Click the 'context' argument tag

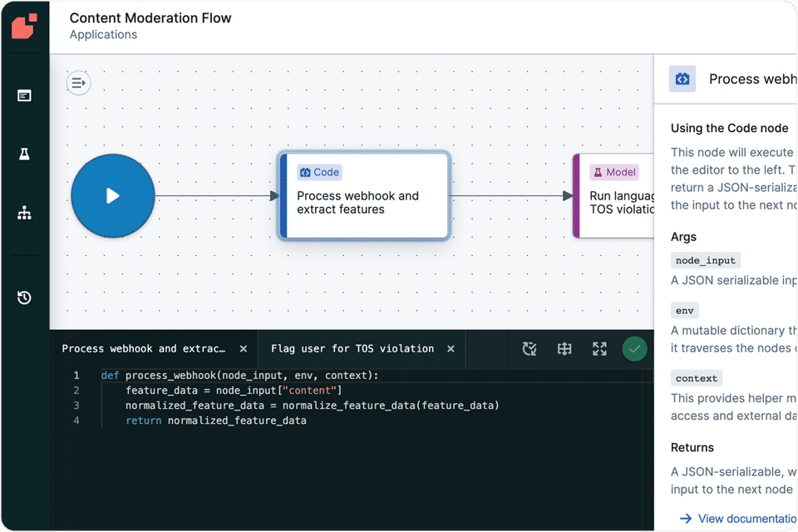pyautogui.click(x=697, y=378)
